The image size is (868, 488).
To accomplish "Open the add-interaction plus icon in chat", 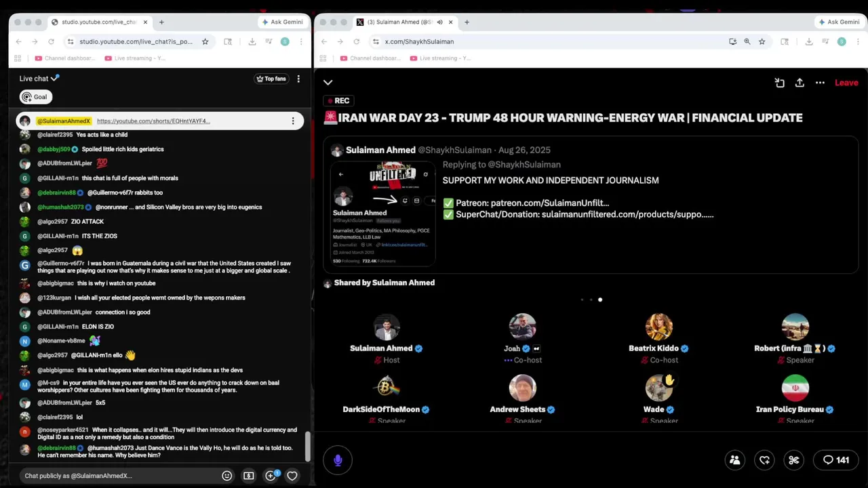I will point(271,476).
